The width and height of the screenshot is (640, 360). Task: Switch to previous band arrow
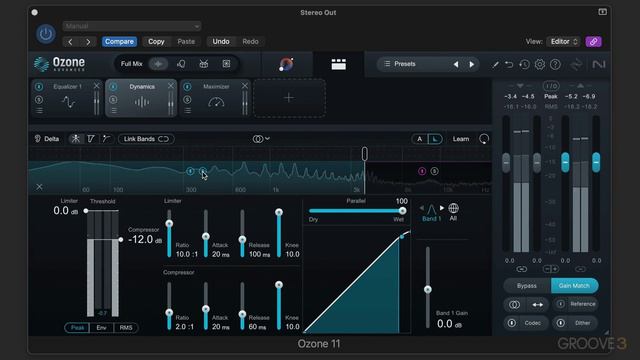(x=422, y=208)
